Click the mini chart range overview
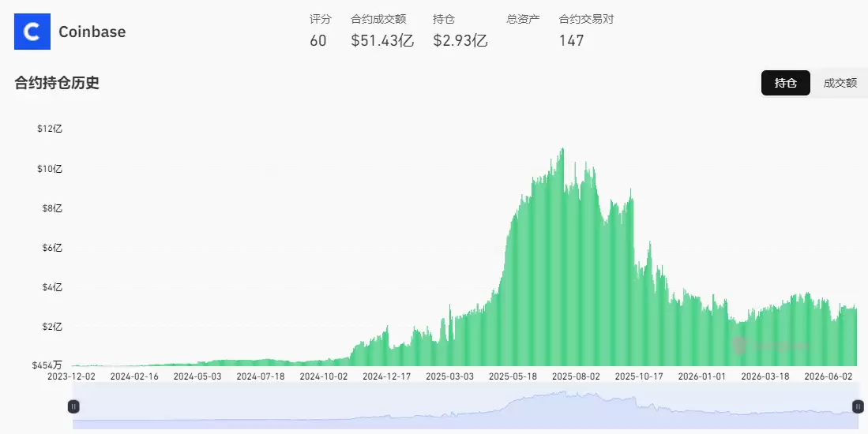 (465, 407)
